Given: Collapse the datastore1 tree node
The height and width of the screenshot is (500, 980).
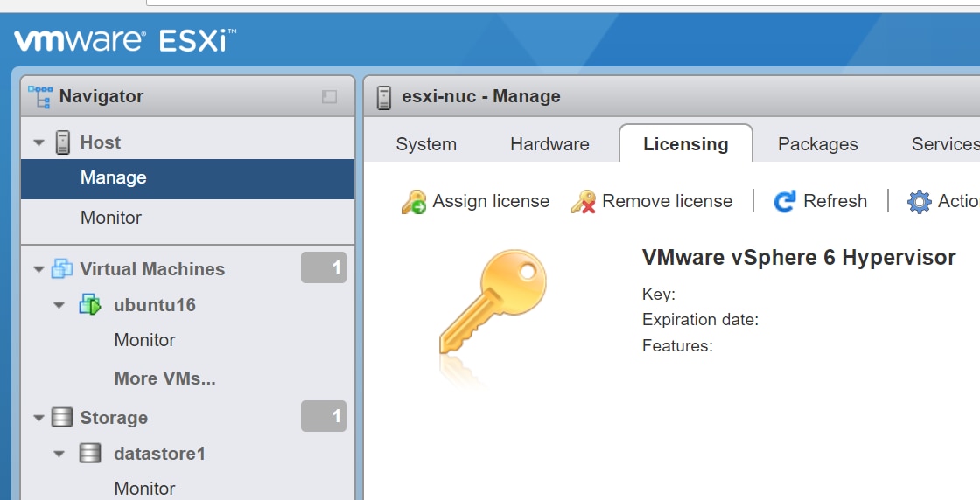Looking at the screenshot, I should (x=59, y=454).
